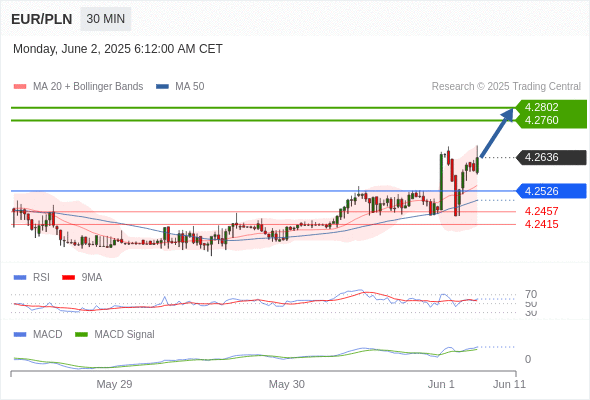Toggle the RSI legend marker
Image resolution: width=590 pixels, height=400 pixels.
(x=20, y=278)
